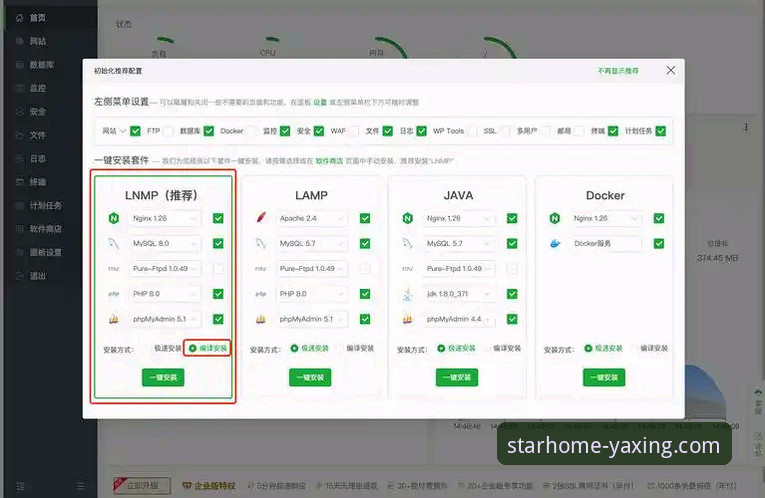Click Java jdk icon in JAVA card

[x=408, y=294]
